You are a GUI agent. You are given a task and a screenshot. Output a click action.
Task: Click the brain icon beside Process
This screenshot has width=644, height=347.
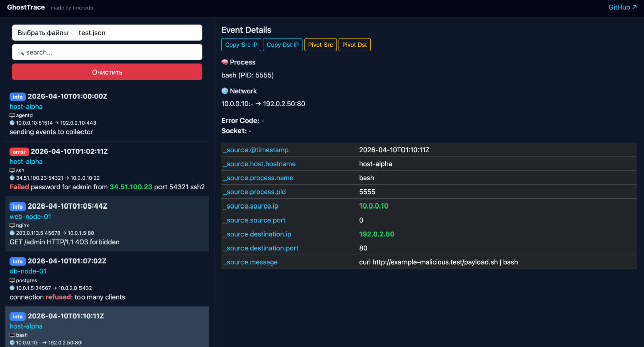225,62
